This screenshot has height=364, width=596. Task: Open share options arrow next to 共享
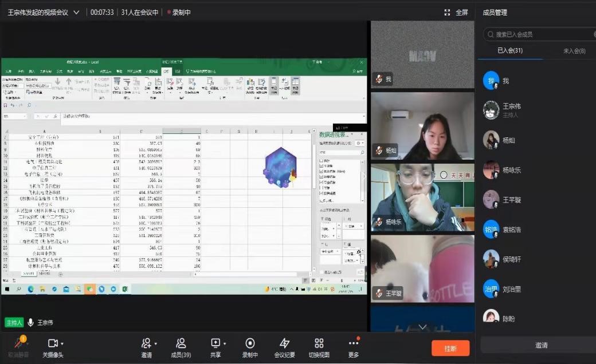[225, 343]
